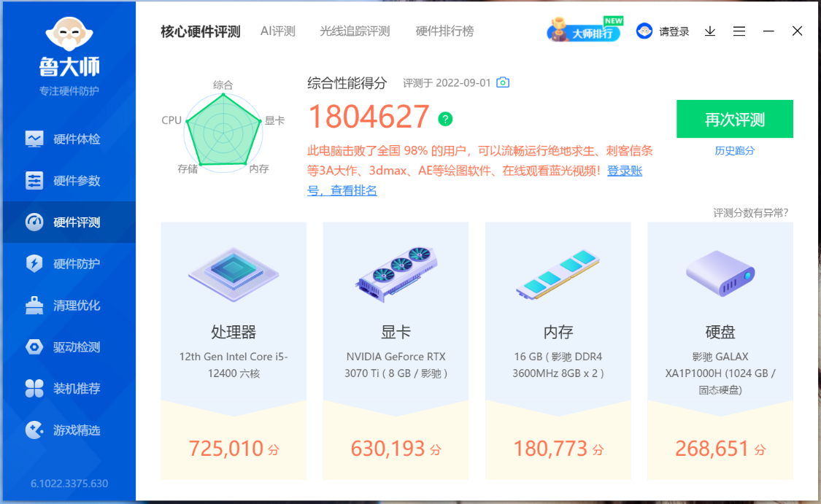Open the 硬件防护 shield icon

tap(34, 263)
